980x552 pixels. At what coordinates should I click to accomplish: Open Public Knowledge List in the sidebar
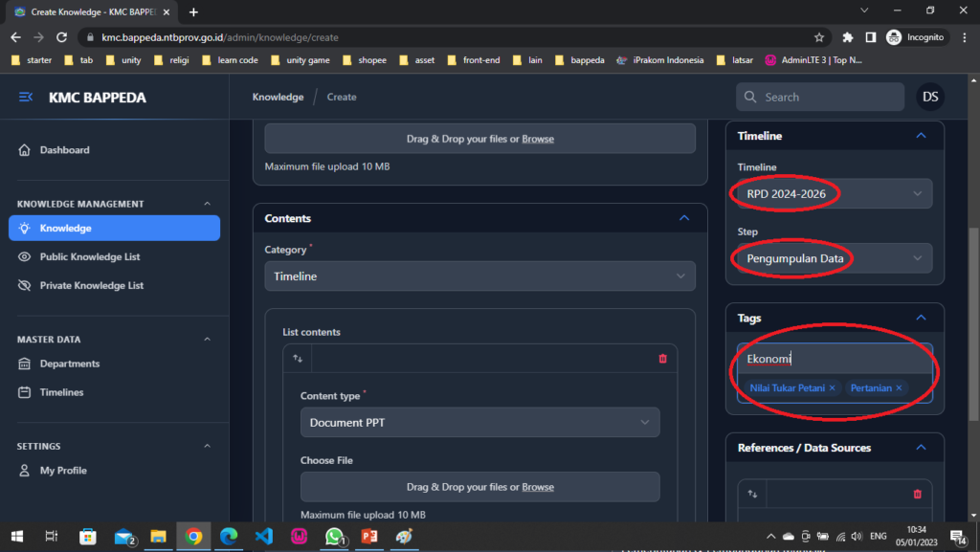click(x=89, y=256)
